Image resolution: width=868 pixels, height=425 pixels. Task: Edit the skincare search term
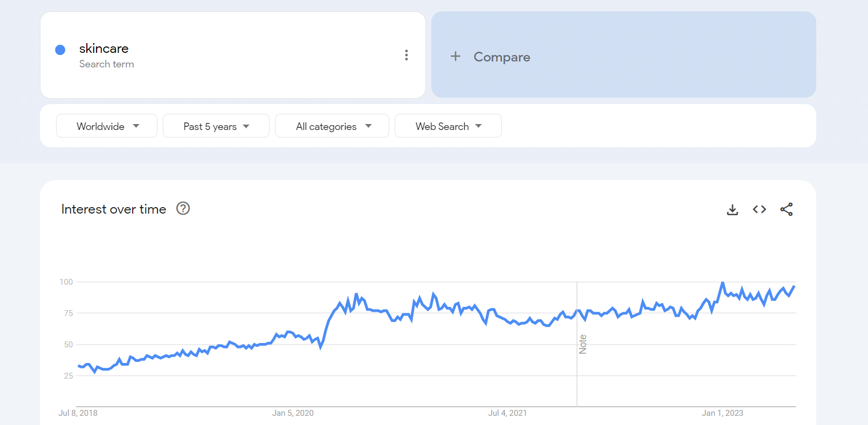click(104, 49)
